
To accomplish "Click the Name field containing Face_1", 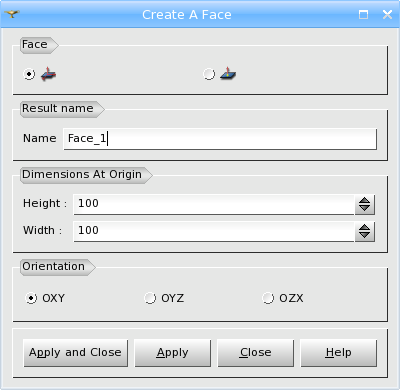I will pyautogui.click(x=220, y=139).
